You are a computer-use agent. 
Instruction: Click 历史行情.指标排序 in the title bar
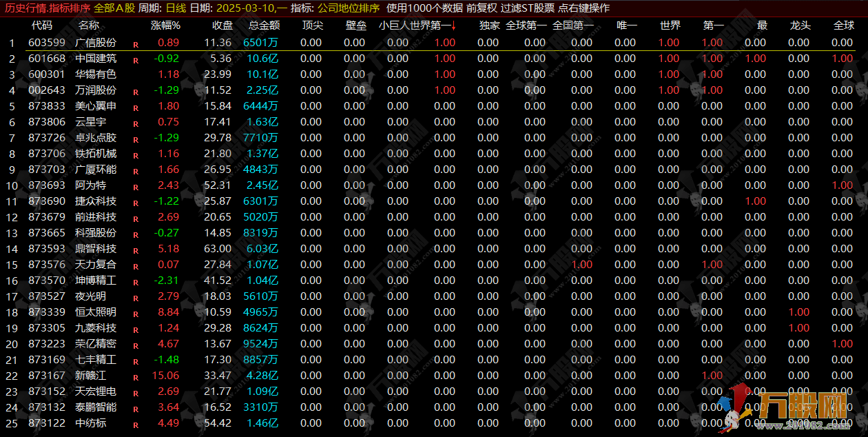(x=48, y=8)
